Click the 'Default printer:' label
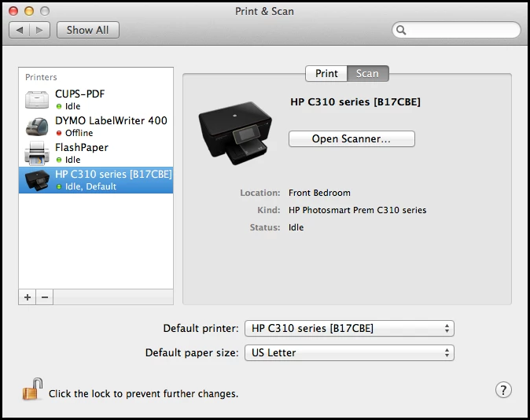Image resolution: width=530 pixels, height=420 pixels. pos(201,328)
